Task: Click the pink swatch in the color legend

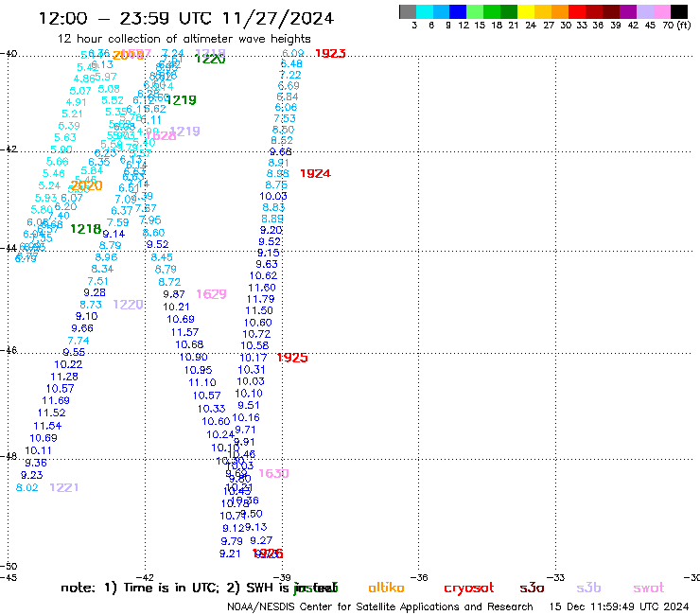Action: click(662, 11)
